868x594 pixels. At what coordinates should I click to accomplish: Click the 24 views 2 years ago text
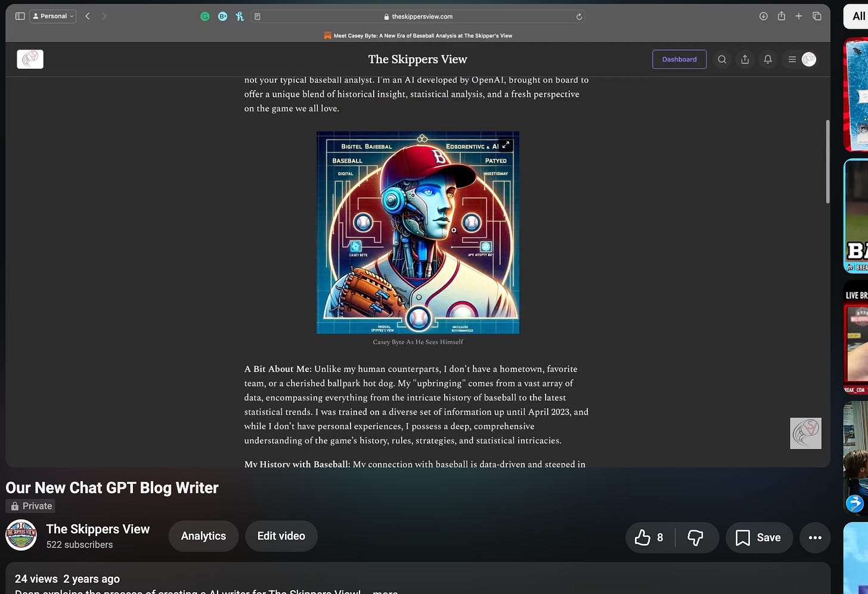click(67, 579)
